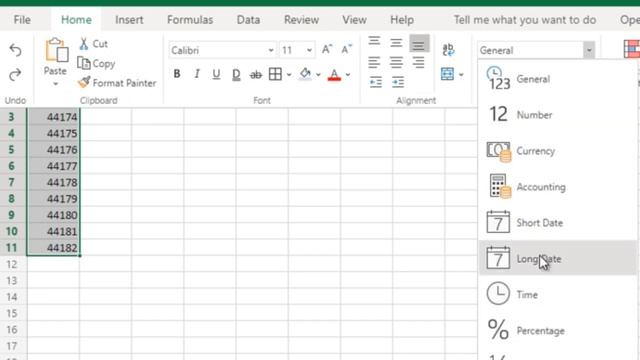Decrease cell indent
This screenshot has height=360, width=640.
click(x=376, y=82)
